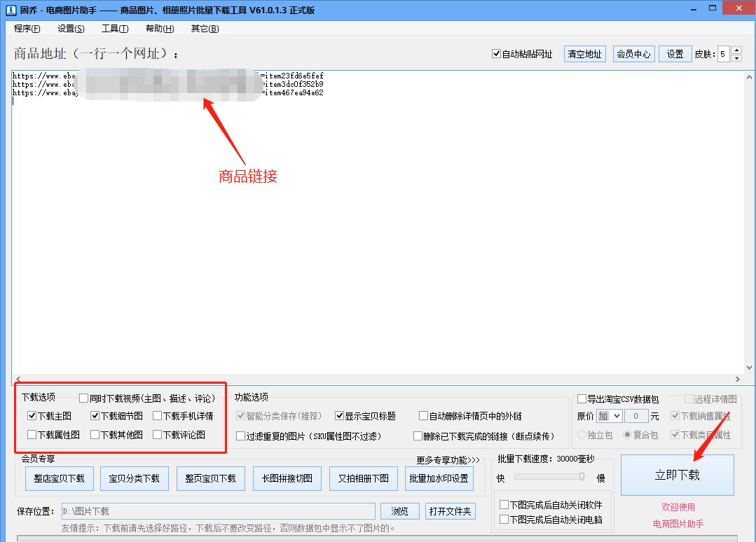
Task: Uncheck 下载细节图 option
Action: point(95,415)
